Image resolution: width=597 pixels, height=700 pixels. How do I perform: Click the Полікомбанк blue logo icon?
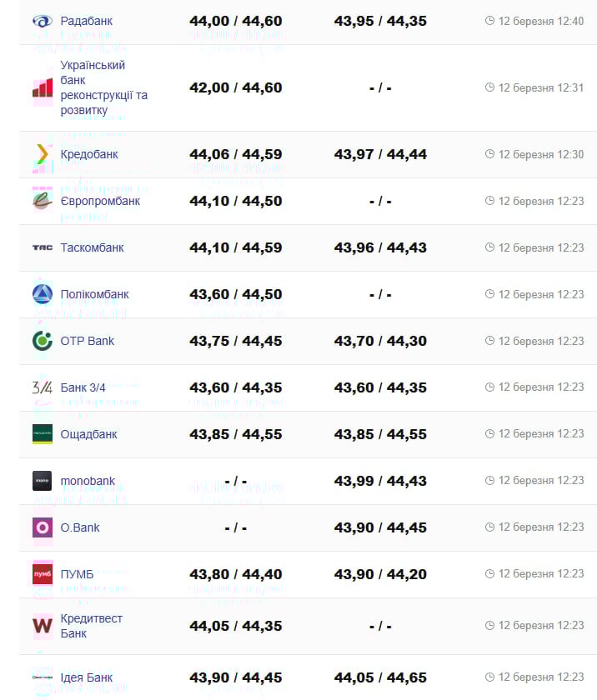(x=42, y=294)
